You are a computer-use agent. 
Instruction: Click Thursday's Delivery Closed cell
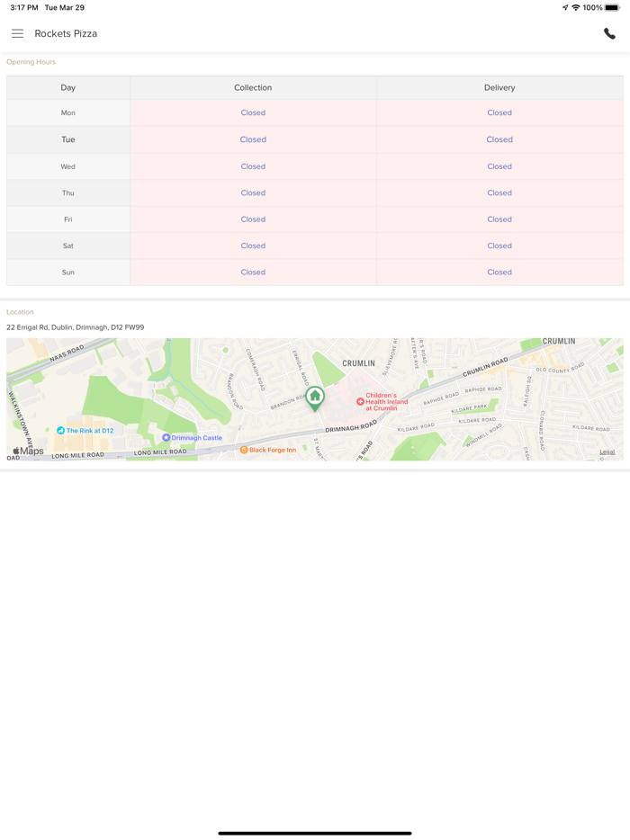click(x=499, y=192)
